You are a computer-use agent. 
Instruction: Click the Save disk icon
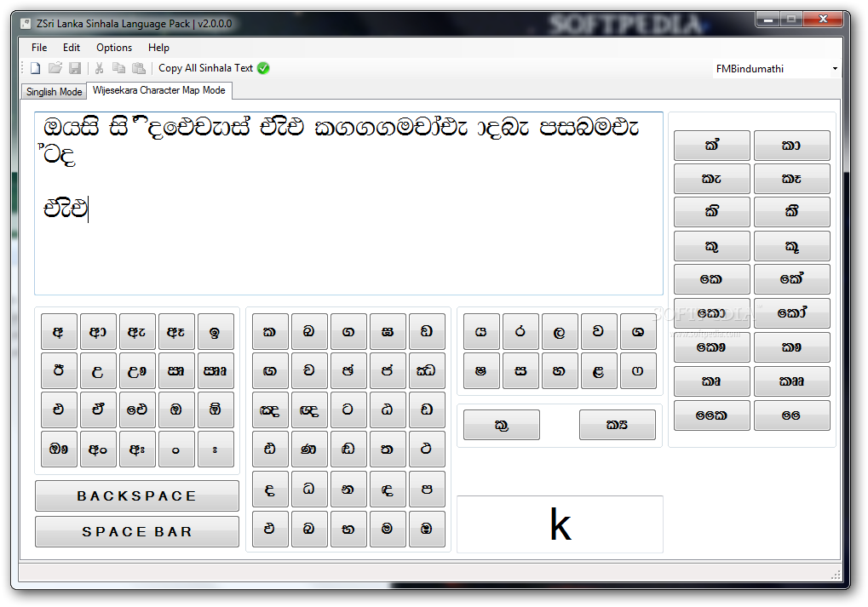coord(75,68)
